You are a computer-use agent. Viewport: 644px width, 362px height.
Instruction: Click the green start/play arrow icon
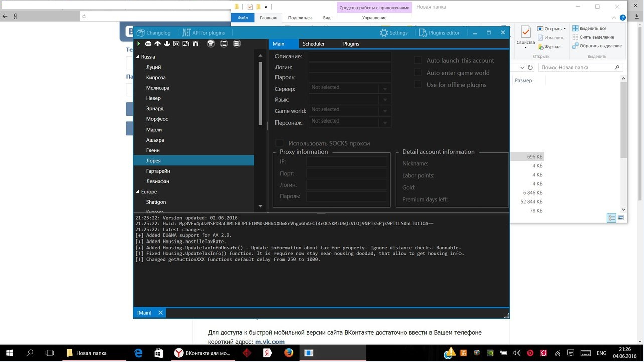pos(139,44)
